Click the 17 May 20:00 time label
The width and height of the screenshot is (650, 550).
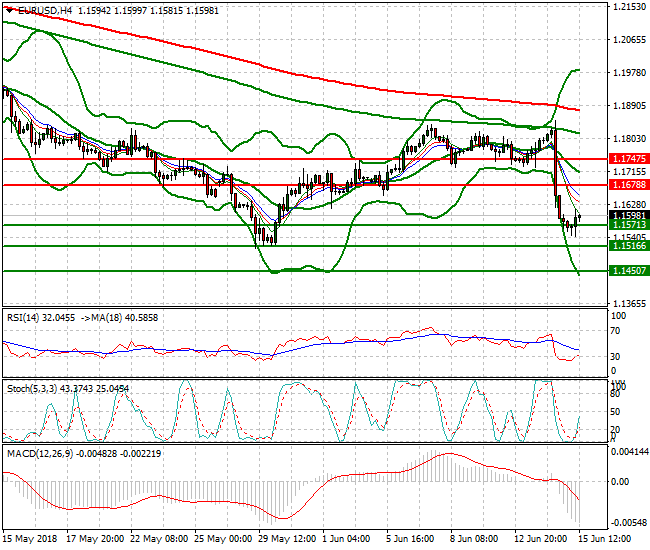(95, 539)
